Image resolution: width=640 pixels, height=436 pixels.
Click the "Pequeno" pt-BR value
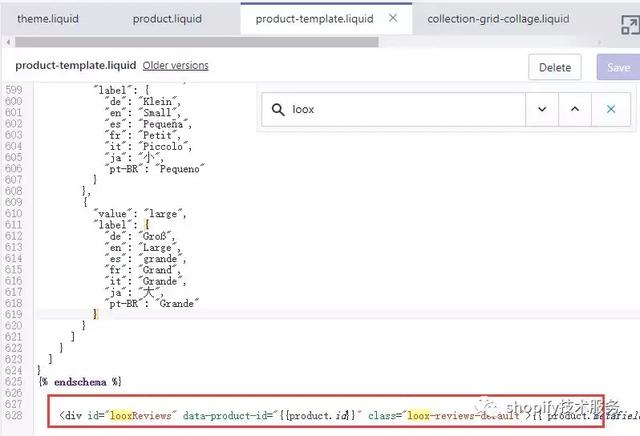pyautogui.click(x=180, y=168)
